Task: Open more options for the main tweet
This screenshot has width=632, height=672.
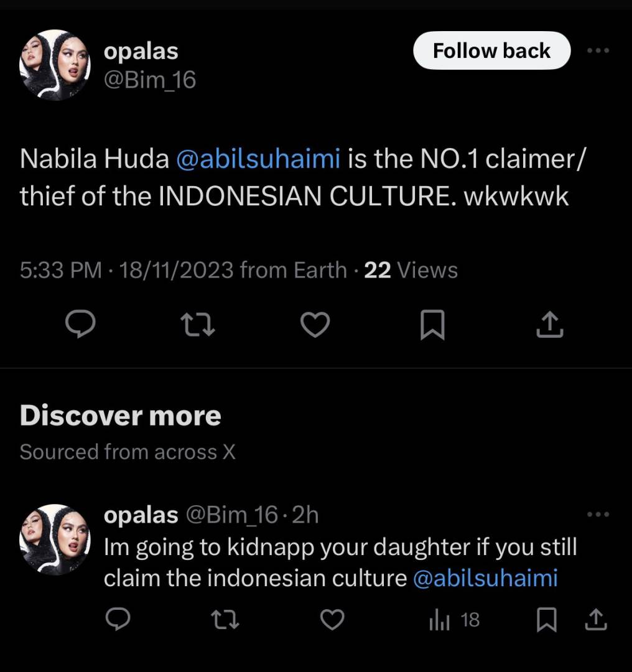Action: pyautogui.click(x=598, y=51)
